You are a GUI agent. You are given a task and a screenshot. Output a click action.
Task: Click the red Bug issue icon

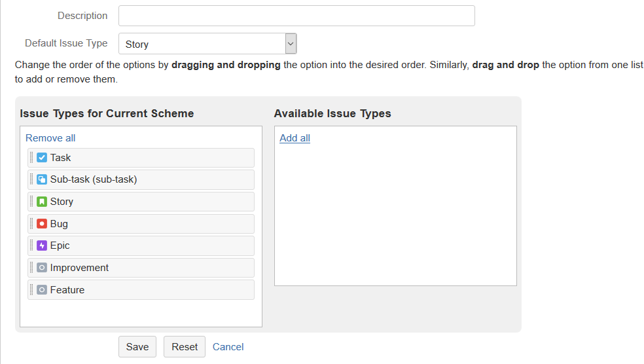click(x=42, y=224)
